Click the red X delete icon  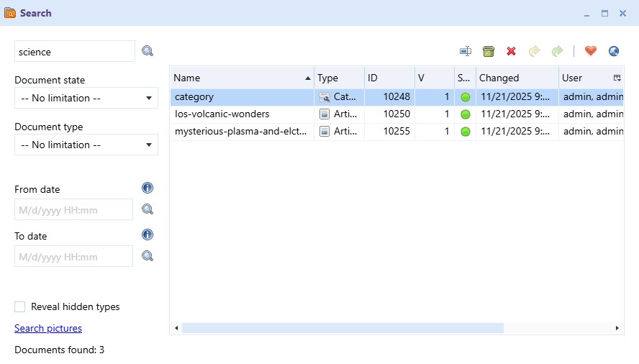(x=511, y=51)
